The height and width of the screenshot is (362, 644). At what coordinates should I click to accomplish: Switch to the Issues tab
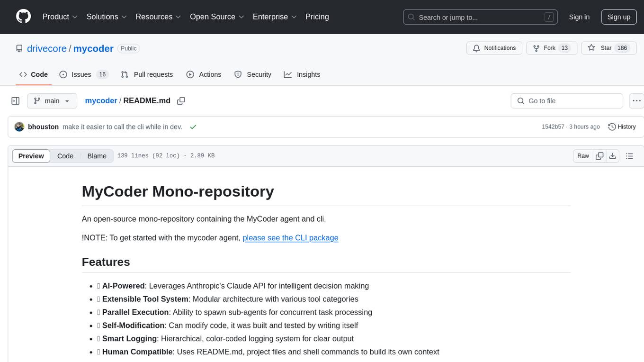tap(84, 74)
